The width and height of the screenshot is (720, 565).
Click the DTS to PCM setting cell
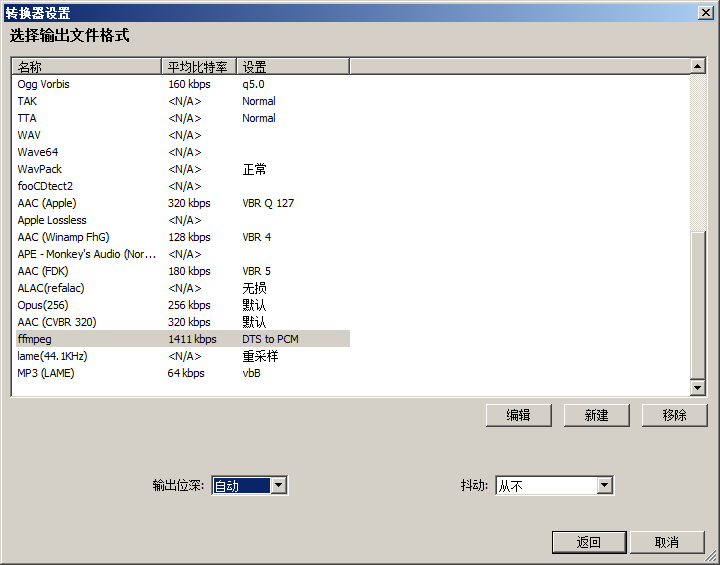coord(270,339)
